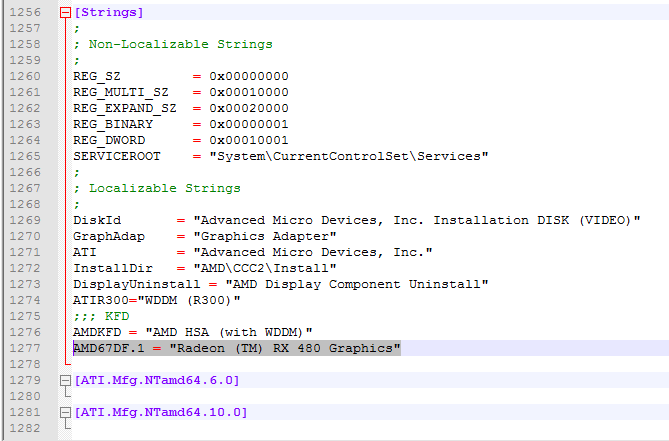Screen dimensions: 669x441
Task: Click the REG_EXPAND_SZ key name
Action: (125, 108)
